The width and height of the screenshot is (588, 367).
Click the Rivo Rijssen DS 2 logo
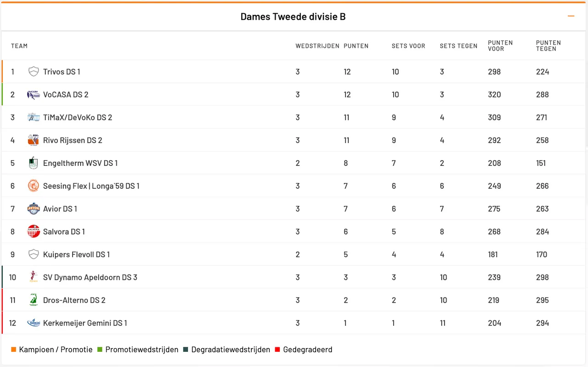[33, 140]
